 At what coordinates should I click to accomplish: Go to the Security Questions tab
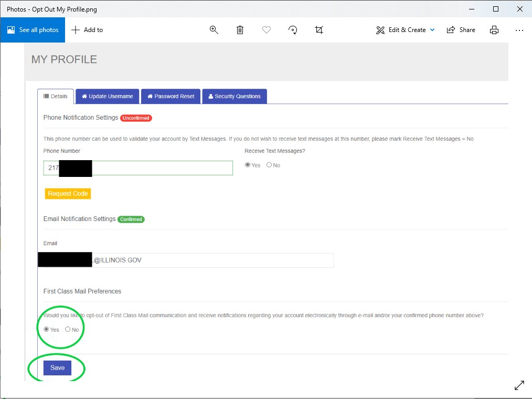(x=234, y=97)
